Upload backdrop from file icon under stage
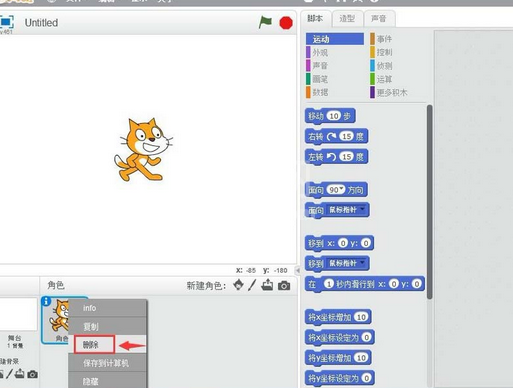This screenshot has width=513, height=388. 20,374
